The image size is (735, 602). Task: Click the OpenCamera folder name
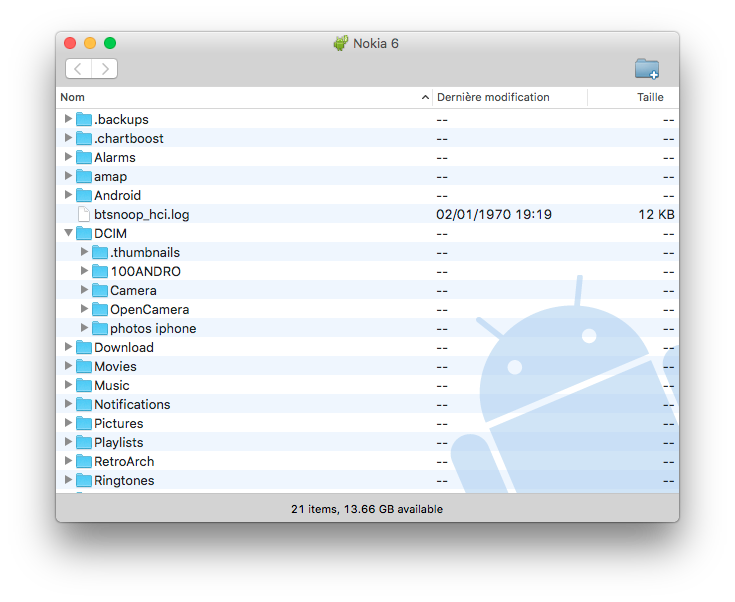tap(150, 309)
